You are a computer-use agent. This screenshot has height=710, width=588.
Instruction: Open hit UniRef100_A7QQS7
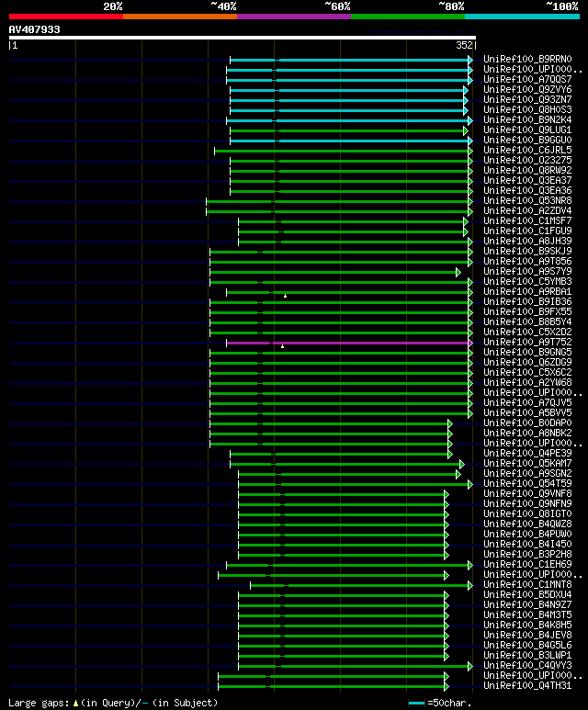pyautogui.click(x=527, y=79)
